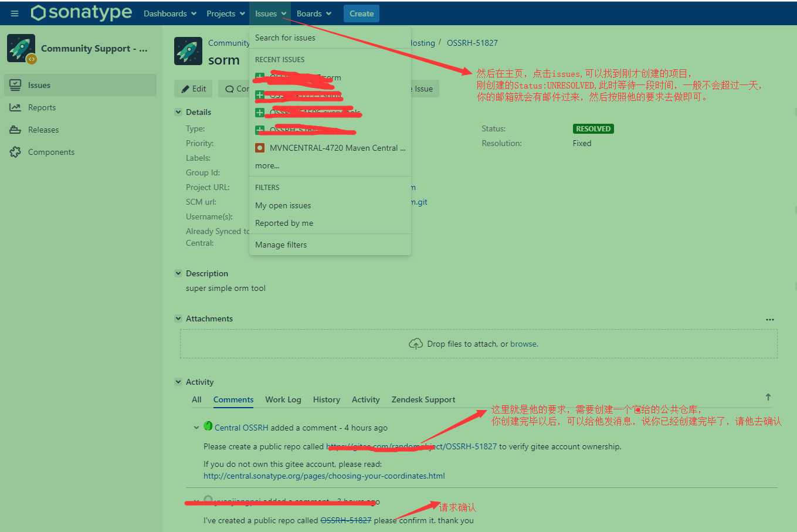Click the 'super simple orm tool' description text
The width and height of the screenshot is (797, 532).
pyautogui.click(x=226, y=288)
